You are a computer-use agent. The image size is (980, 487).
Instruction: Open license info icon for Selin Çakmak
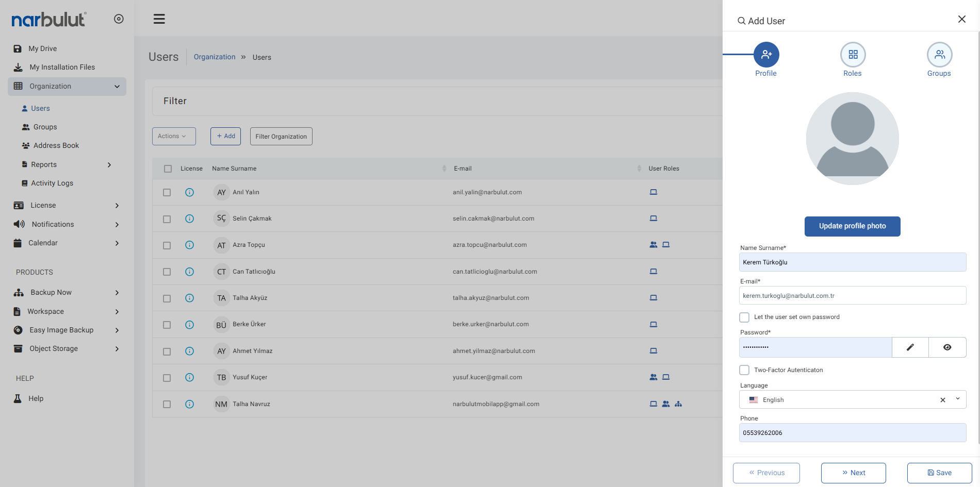[x=189, y=219]
